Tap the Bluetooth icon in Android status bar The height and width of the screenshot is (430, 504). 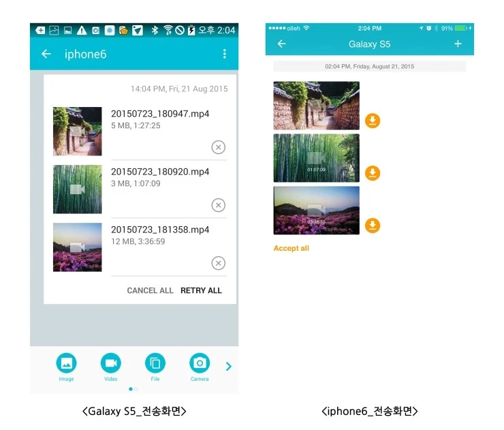point(155,30)
